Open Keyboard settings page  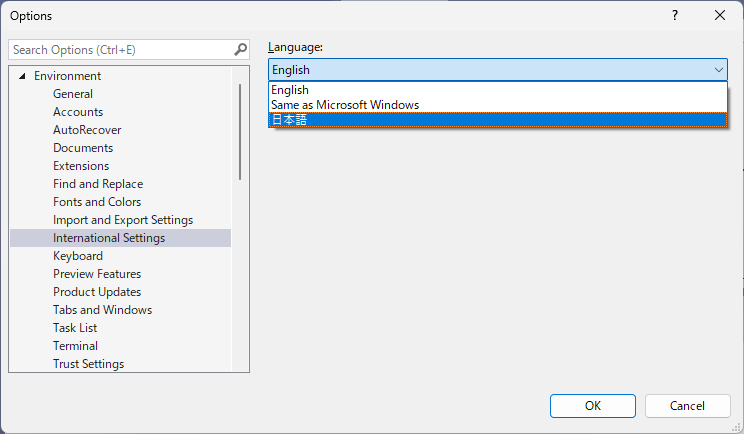click(78, 256)
